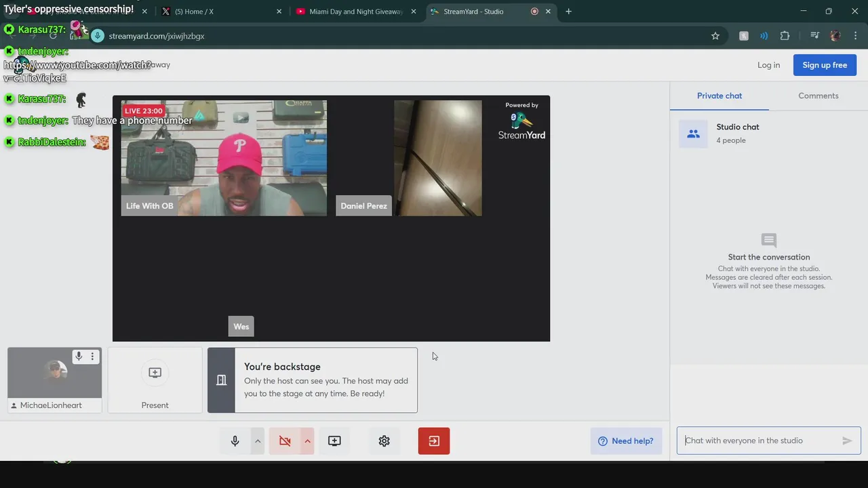
Task: Click the Present button card
Action: pyautogui.click(x=155, y=380)
